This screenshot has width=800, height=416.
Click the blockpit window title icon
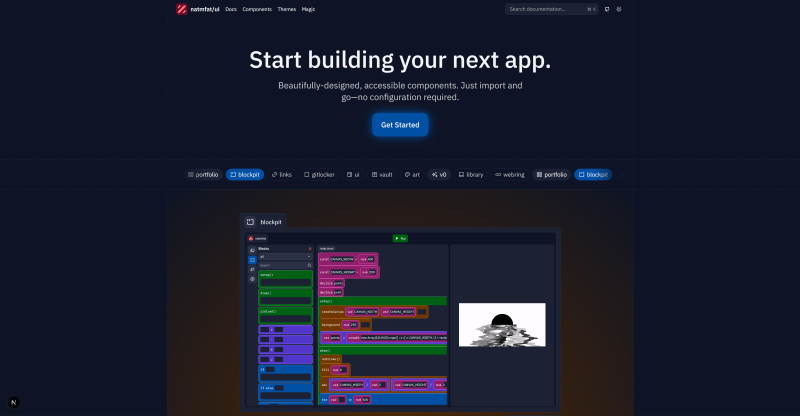pos(250,221)
